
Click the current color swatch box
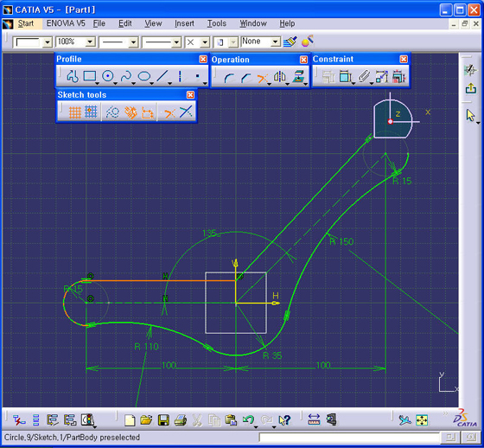click(27, 42)
